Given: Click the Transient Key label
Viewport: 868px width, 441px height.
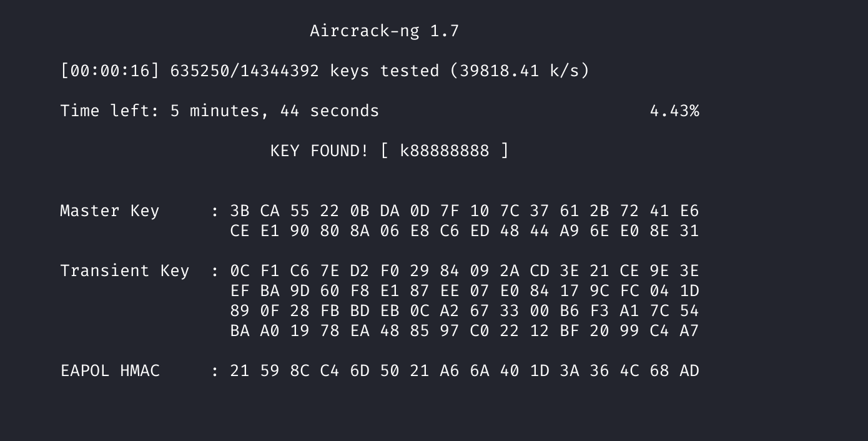Looking at the screenshot, I should (x=125, y=270).
